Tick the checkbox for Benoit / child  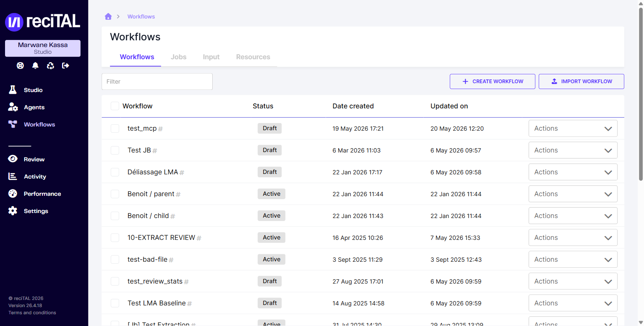(115, 216)
